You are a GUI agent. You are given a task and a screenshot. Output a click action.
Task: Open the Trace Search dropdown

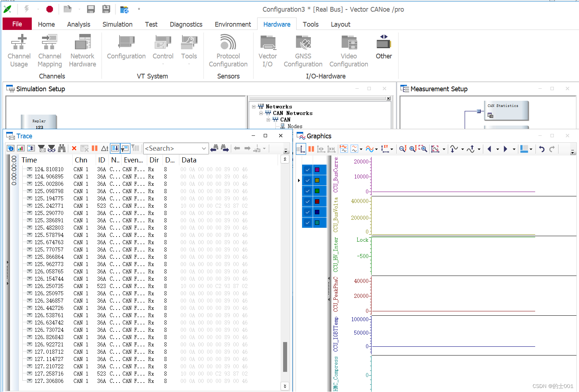pos(204,148)
